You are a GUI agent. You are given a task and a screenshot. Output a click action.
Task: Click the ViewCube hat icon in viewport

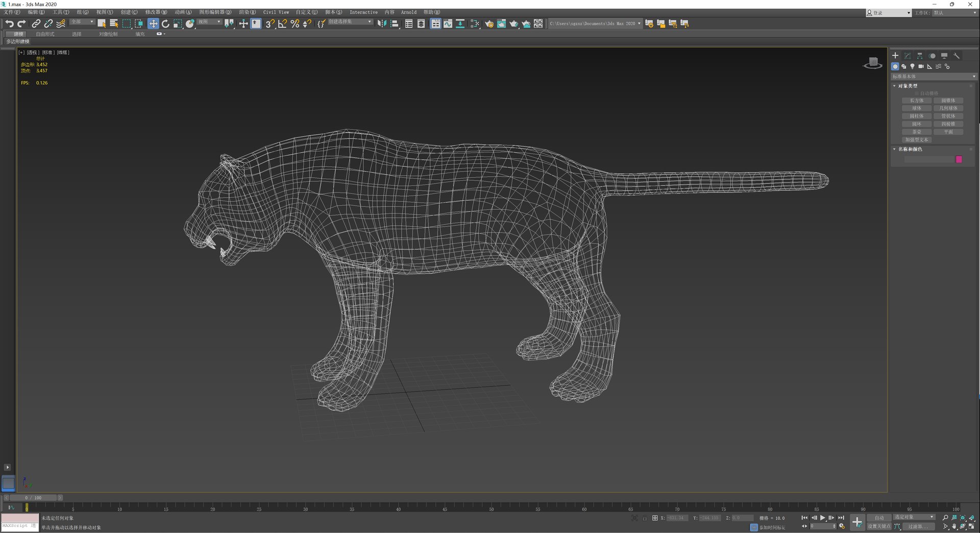[x=873, y=63]
